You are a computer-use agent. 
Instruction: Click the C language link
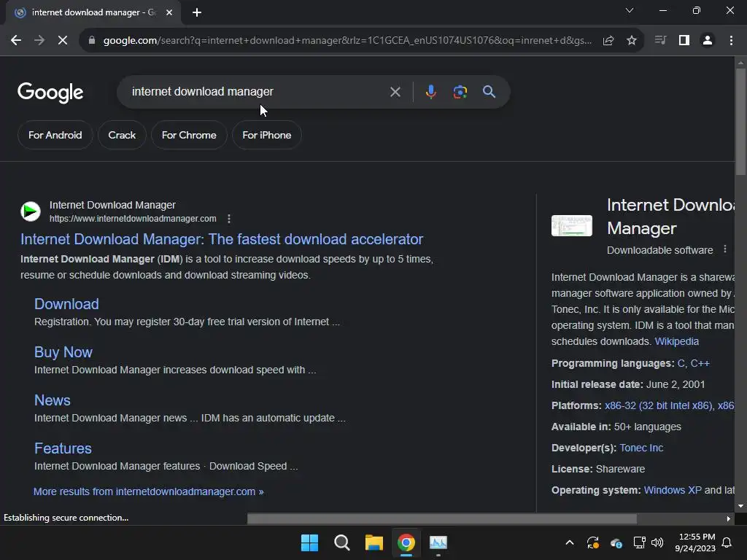(681, 363)
